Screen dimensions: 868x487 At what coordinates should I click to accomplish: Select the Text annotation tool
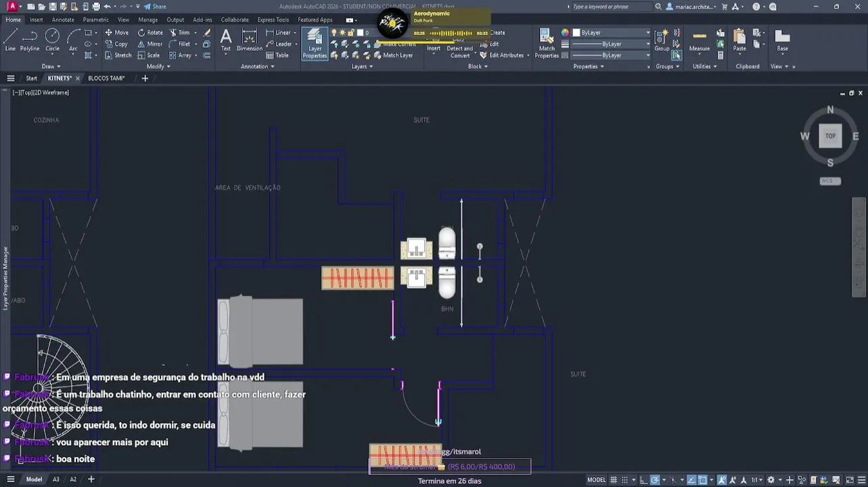tap(226, 40)
